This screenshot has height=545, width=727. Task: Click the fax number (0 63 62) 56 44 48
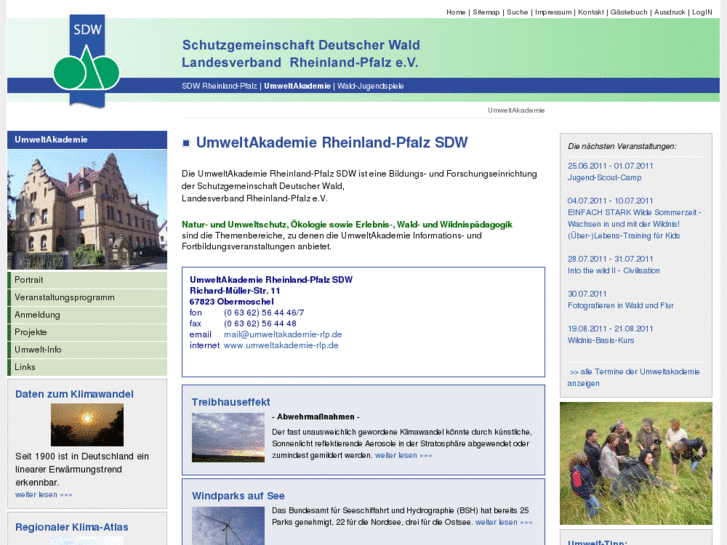260,324
